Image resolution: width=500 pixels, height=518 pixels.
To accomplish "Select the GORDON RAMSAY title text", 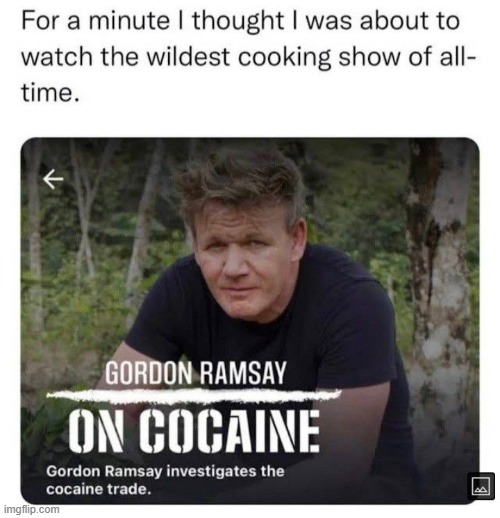I will point(196,373).
